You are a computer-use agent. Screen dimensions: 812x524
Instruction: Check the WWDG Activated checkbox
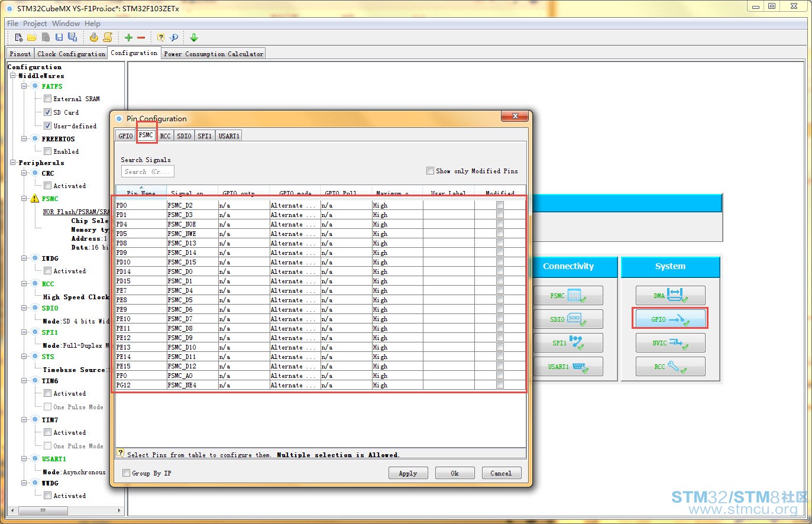point(47,496)
